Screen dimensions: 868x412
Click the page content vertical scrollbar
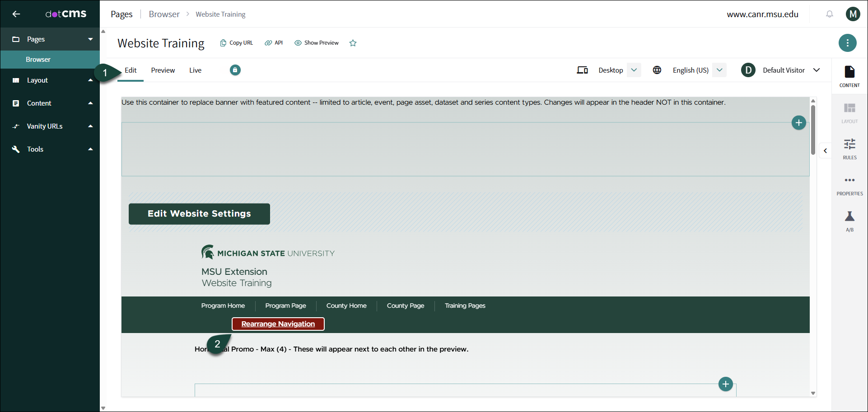coord(813,130)
